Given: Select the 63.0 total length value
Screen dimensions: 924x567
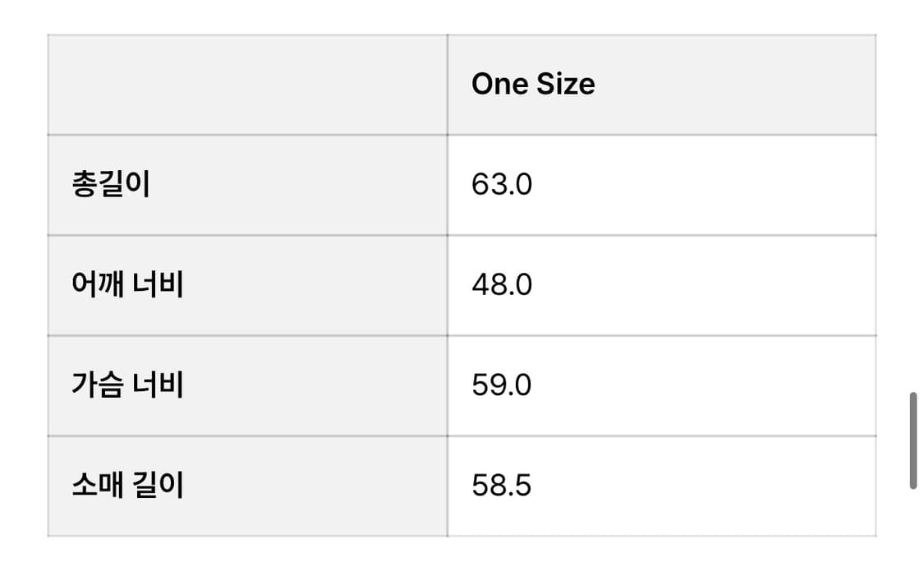Looking at the screenshot, I should [x=502, y=185].
